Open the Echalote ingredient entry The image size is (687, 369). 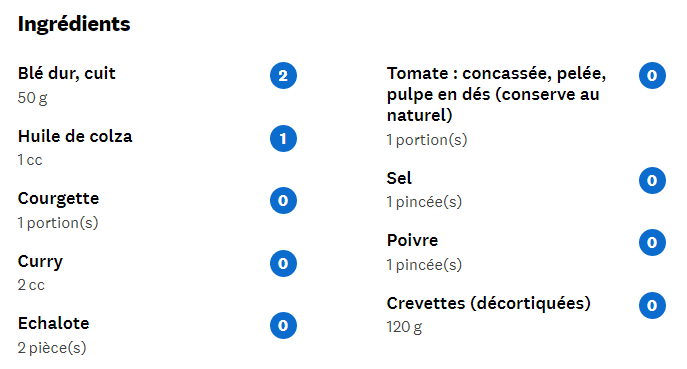tap(53, 323)
